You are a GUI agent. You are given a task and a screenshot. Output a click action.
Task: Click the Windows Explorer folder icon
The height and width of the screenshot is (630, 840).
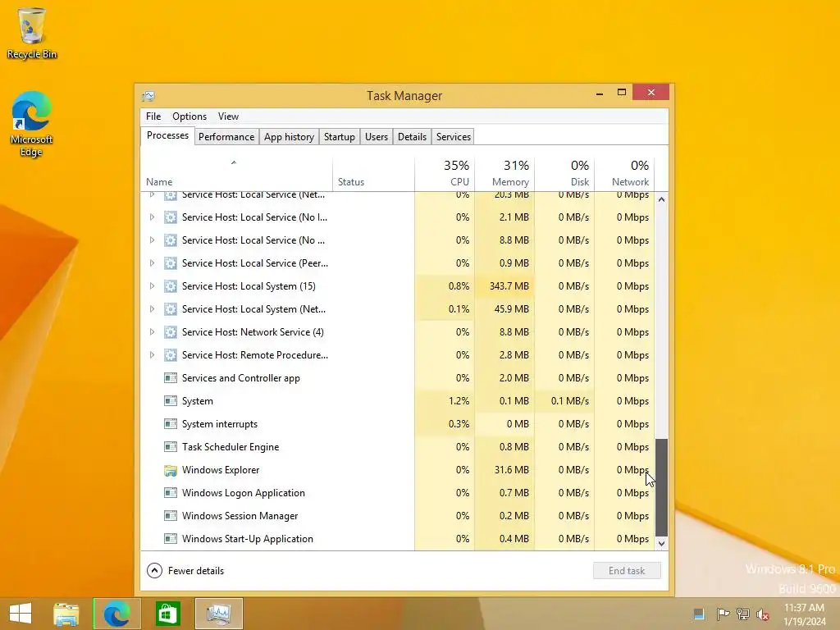tap(171, 470)
